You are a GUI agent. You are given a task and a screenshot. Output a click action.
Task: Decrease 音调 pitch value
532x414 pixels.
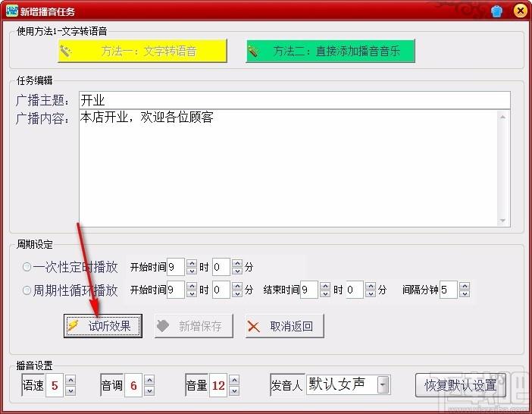149,390
